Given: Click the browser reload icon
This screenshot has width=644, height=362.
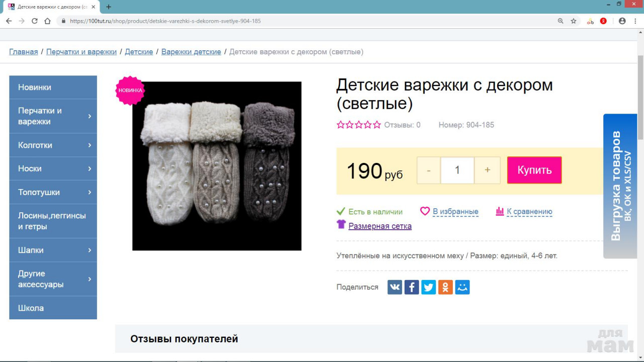Looking at the screenshot, I should (35, 21).
